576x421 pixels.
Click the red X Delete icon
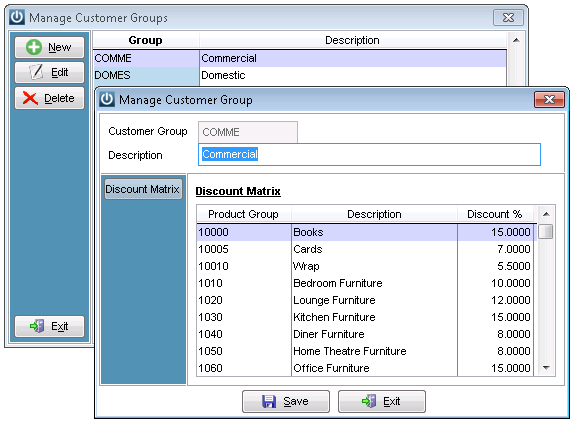(30, 98)
